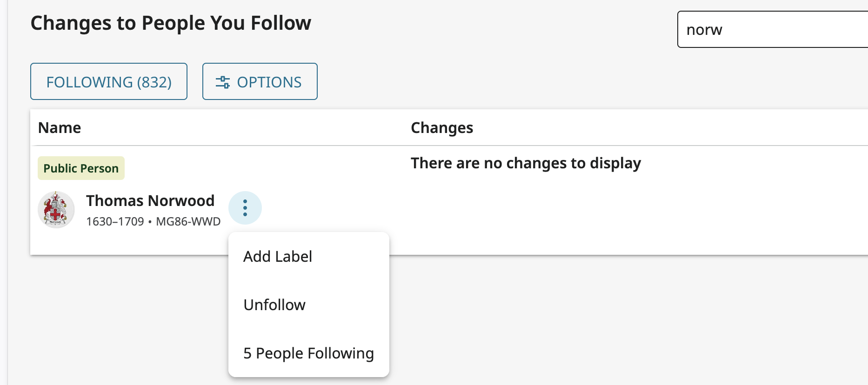This screenshot has width=868, height=385.
Task: Open the Following (832) list
Action: [108, 81]
